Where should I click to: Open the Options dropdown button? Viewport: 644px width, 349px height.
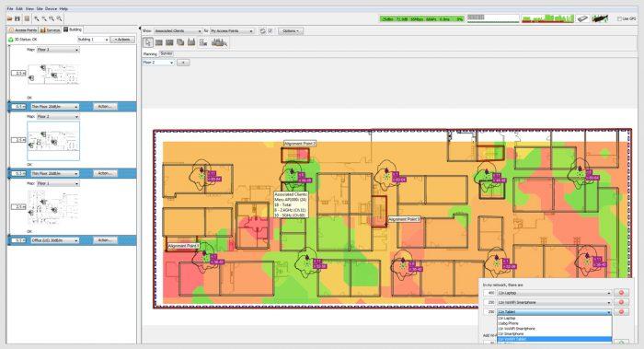[x=291, y=30]
